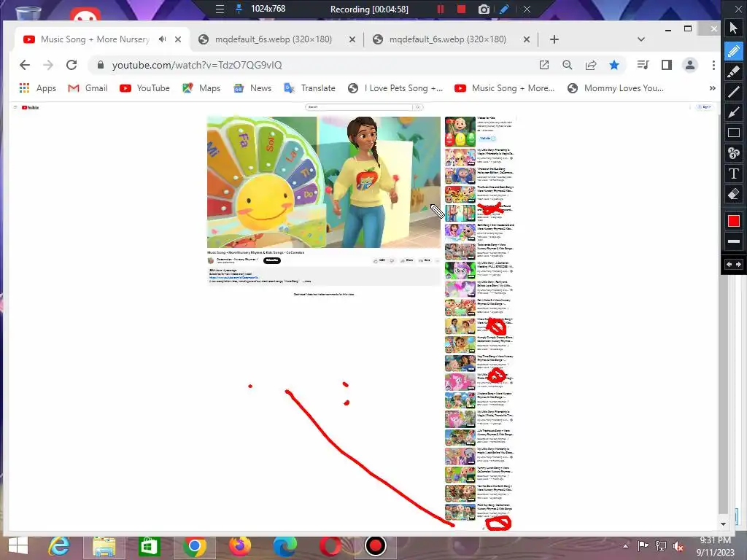Select the arrow drawing tool
The image size is (747, 560).
[734, 112]
